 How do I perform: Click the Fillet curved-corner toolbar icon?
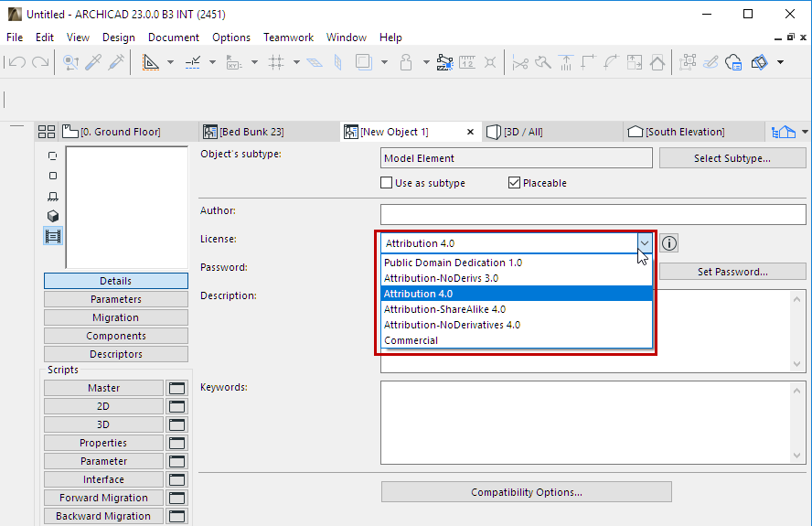[x=611, y=62]
